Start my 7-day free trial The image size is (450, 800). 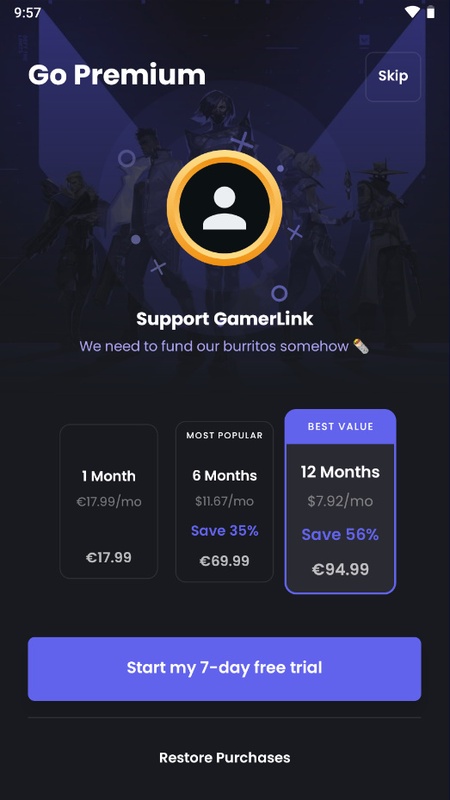tap(224, 668)
